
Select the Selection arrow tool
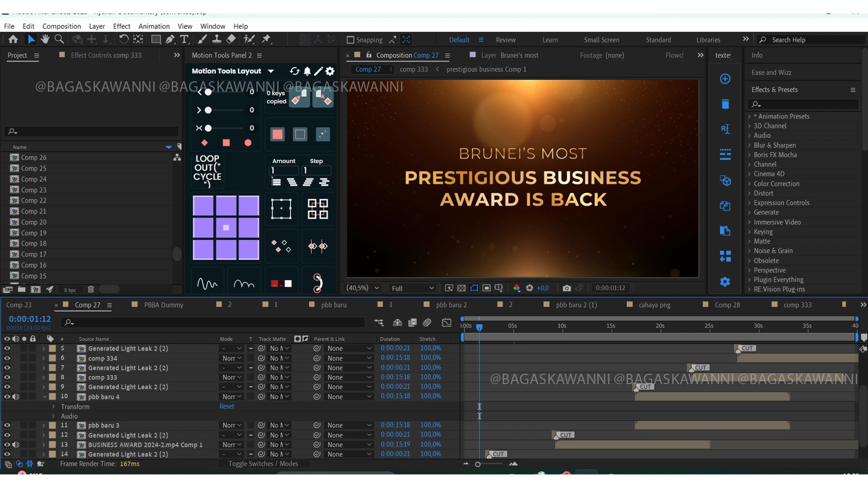click(x=31, y=39)
